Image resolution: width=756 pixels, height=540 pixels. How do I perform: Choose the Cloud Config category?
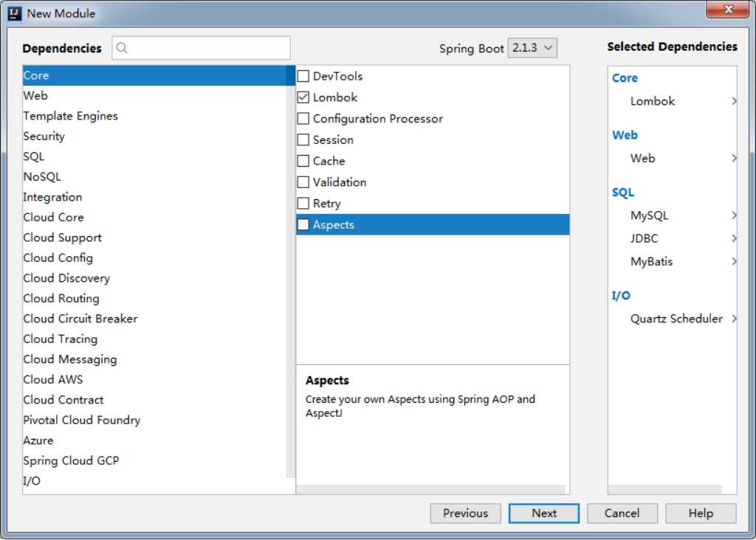154,257
